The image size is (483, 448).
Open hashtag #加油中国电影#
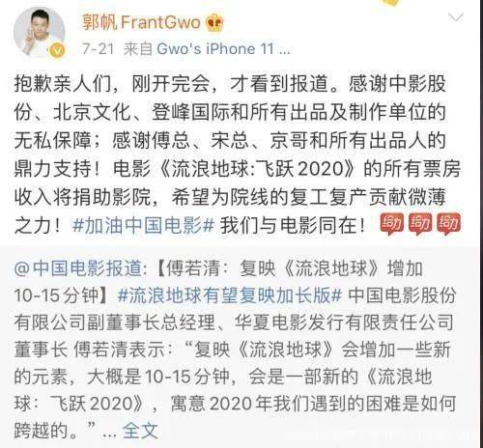click(143, 225)
